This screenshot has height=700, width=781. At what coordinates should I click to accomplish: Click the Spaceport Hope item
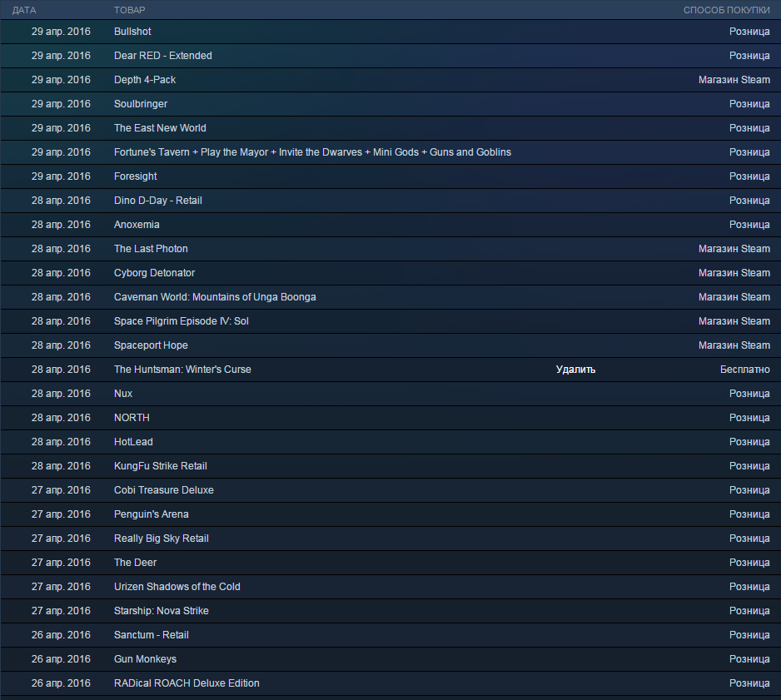coord(151,345)
